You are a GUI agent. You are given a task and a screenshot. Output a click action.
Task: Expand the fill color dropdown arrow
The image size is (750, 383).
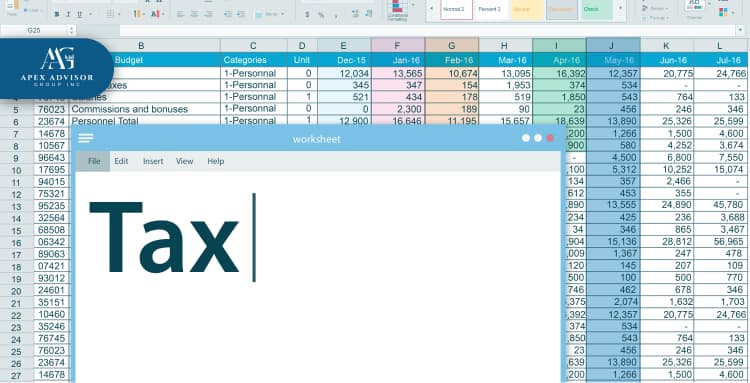144,14
